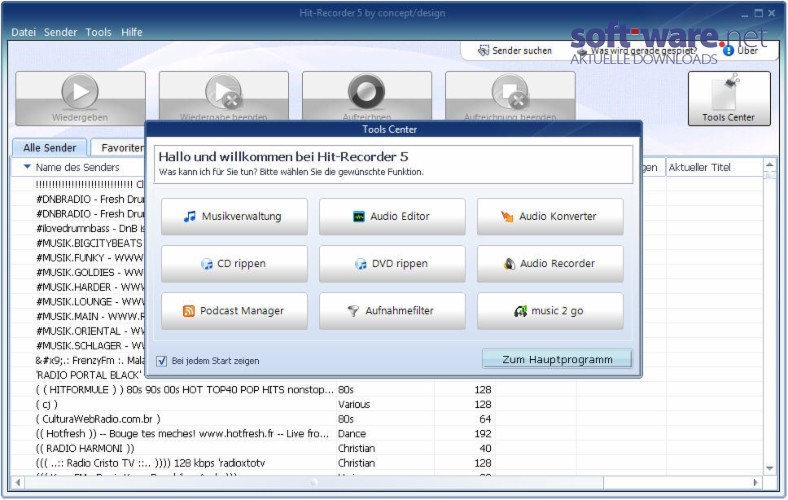Start recording with the Aufzeichnen button
This screenshot has width=788, height=500.
pyautogui.click(x=367, y=96)
